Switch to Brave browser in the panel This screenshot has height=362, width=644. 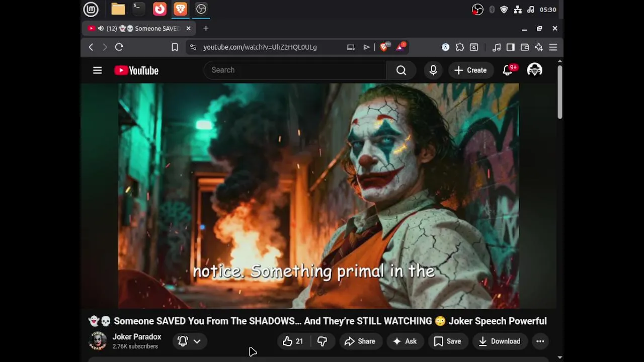tap(180, 9)
